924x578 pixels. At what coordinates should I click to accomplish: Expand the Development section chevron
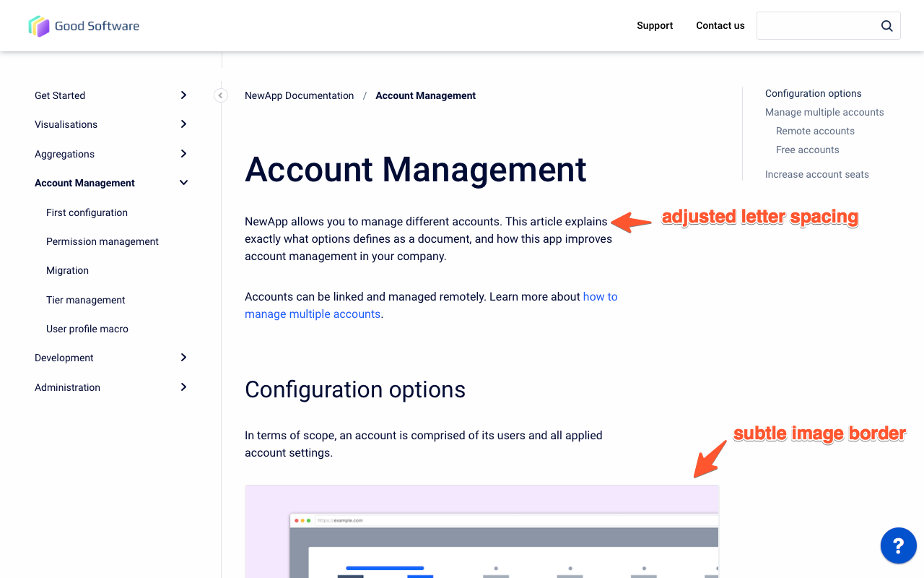(x=183, y=358)
